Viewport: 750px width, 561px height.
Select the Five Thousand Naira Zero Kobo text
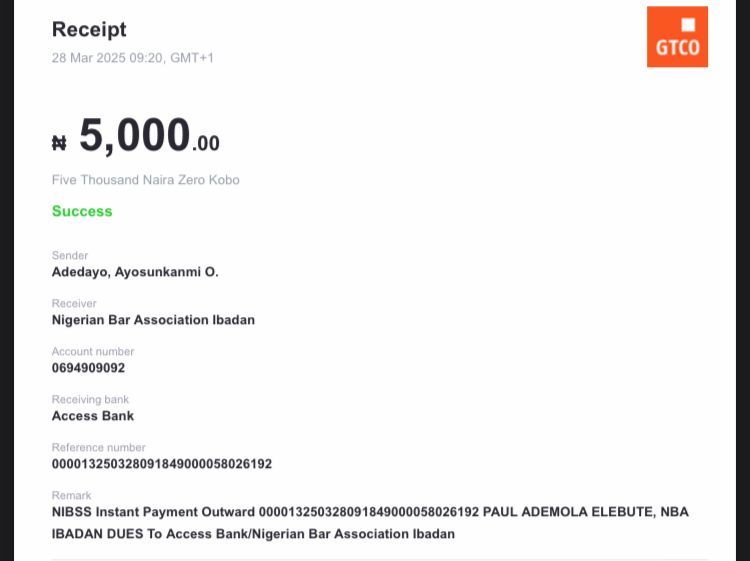145,180
